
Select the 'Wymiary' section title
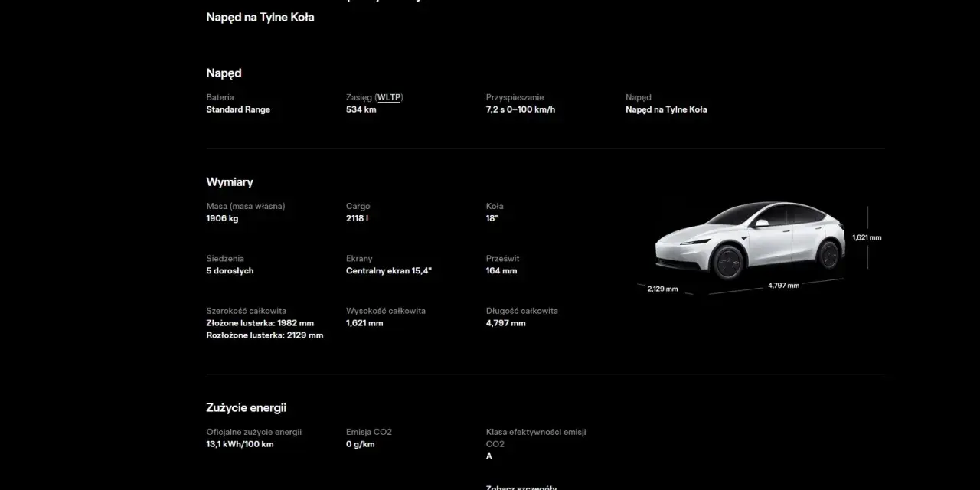[x=230, y=182]
